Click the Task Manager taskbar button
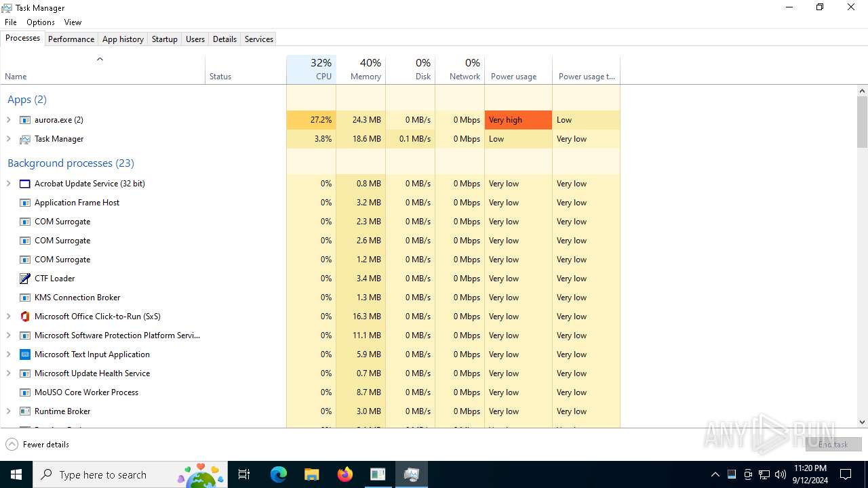Screen dimensions: 868x488 (x=411, y=474)
